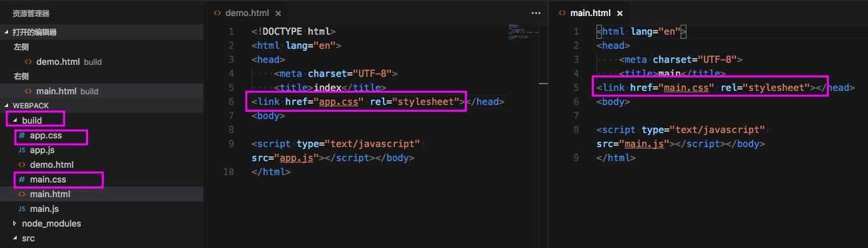Click the 右侧 group label
This screenshot has height=248, width=868.
pyautogui.click(x=21, y=76)
